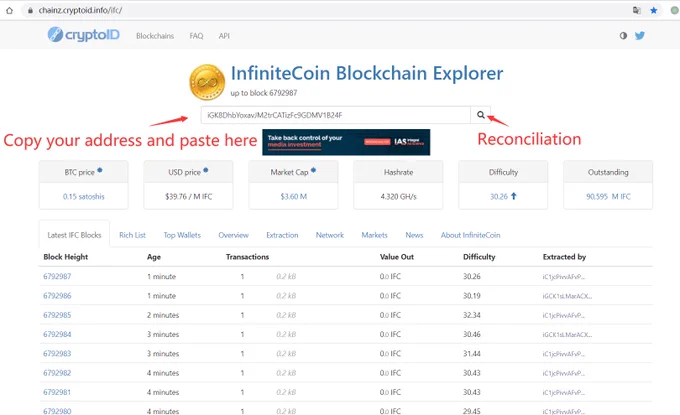Open the 30.26 difficulty link
This screenshot has width=680, height=415.
[x=499, y=196]
